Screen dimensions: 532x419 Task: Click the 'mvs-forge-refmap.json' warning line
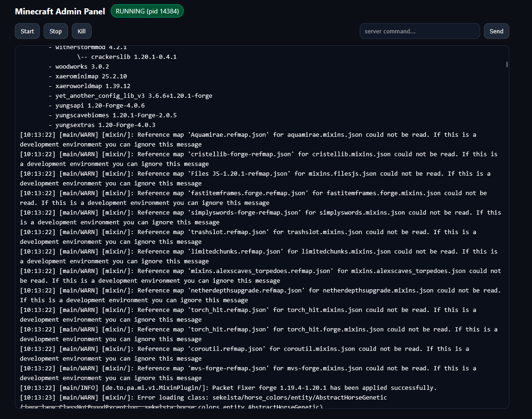248,373
